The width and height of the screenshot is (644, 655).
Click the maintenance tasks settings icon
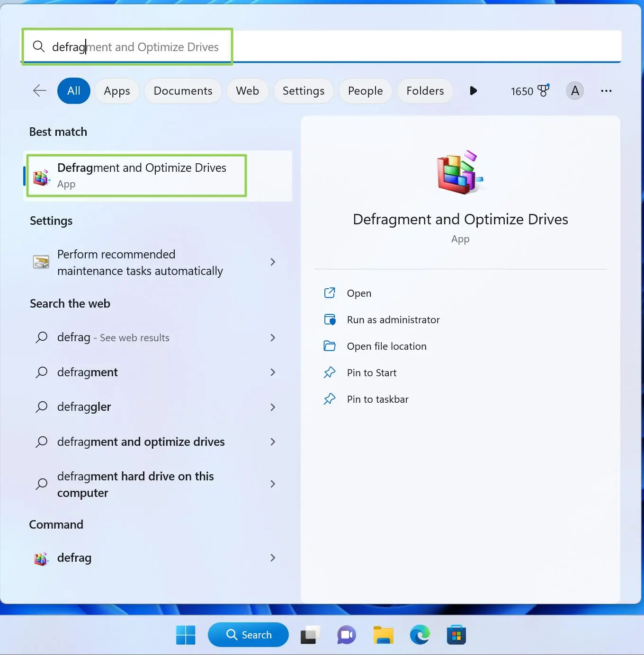[x=41, y=262]
